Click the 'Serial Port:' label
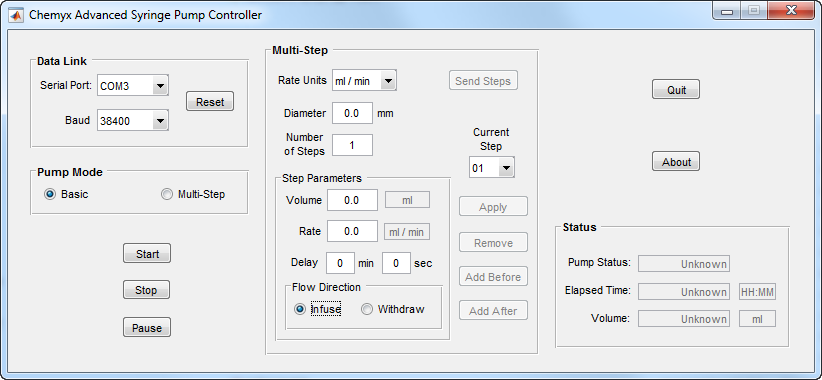This screenshot has height=380, width=822. (x=66, y=85)
